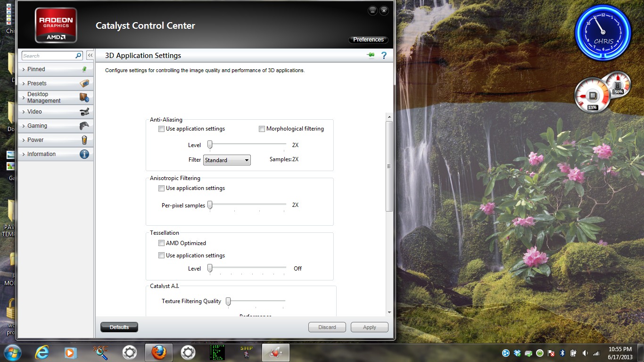Click the Action Center flag tray icon
This screenshot has height=362, width=644.
[551, 353]
